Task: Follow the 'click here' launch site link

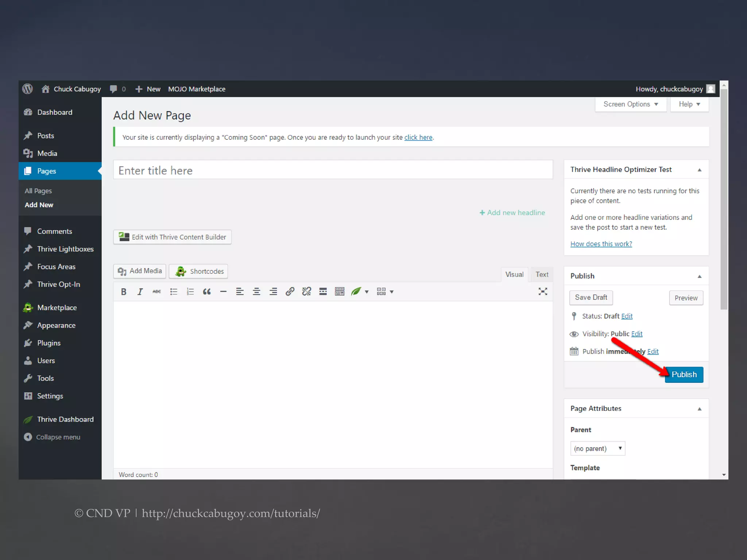Action: [x=418, y=137]
